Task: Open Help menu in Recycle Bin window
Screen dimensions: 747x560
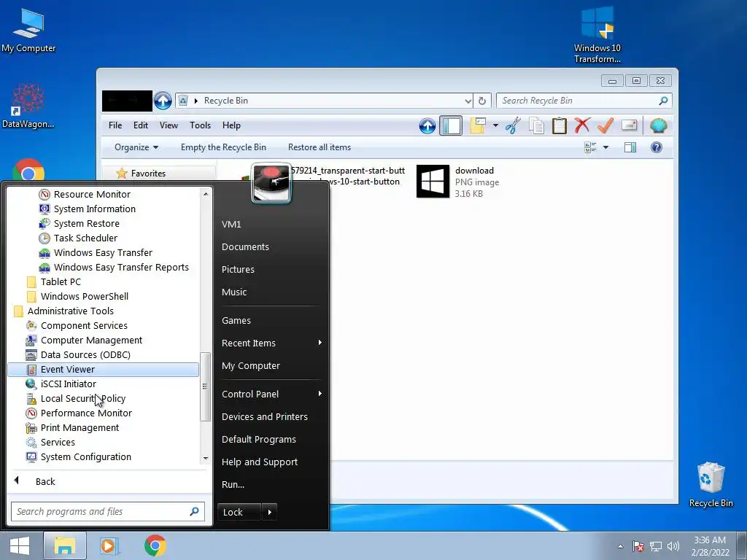Action: (x=231, y=125)
